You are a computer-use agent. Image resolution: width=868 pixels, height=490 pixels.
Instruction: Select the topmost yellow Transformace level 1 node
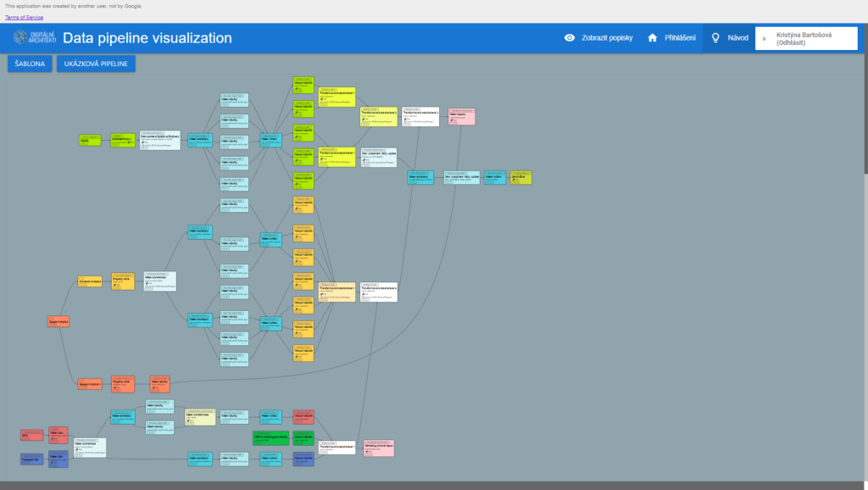tap(337, 97)
